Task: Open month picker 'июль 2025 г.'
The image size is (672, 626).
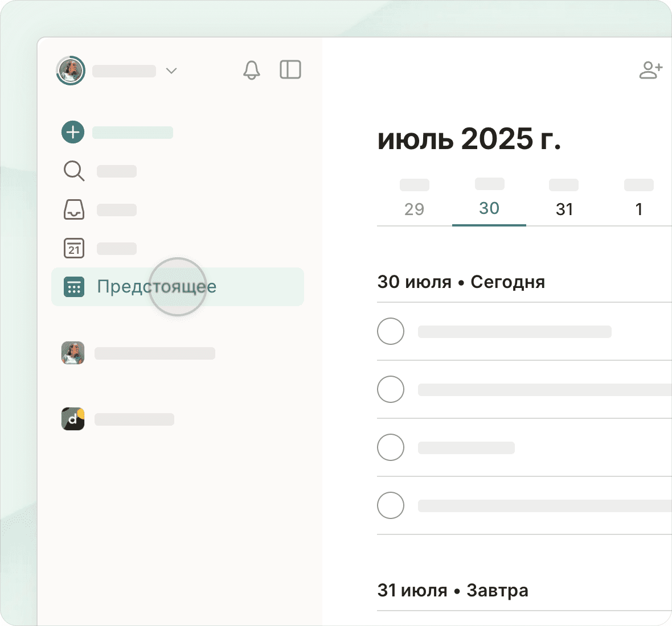Action: click(469, 139)
